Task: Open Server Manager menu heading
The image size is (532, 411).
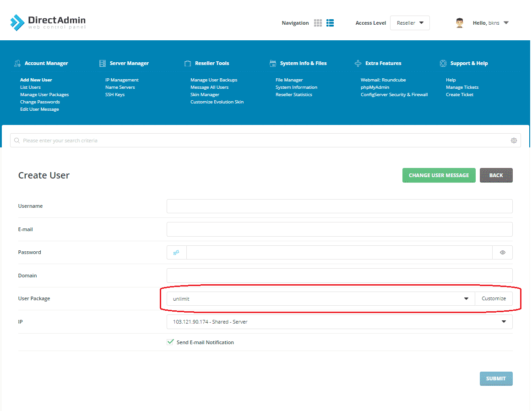Action: click(129, 64)
